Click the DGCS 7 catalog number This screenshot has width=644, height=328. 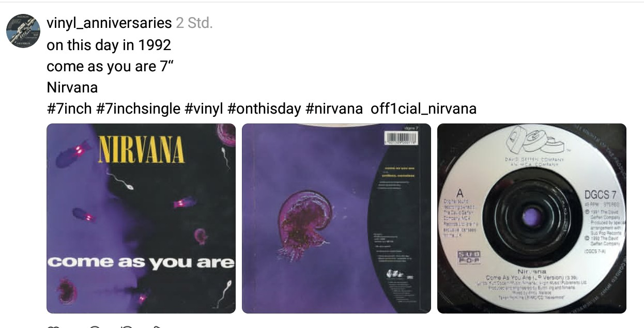(x=600, y=195)
